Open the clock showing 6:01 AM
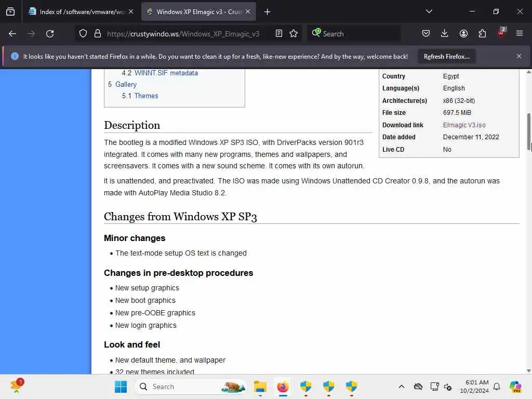 pyautogui.click(x=474, y=387)
